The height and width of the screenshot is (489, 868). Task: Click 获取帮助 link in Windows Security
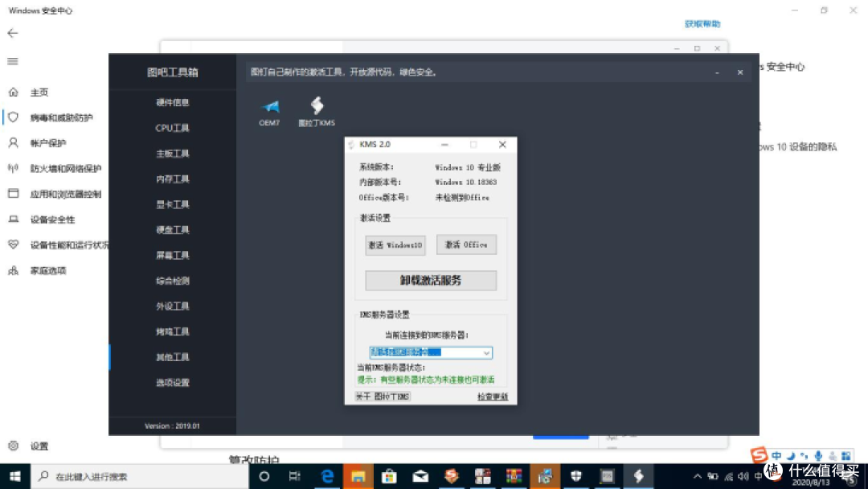click(x=702, y=24)
